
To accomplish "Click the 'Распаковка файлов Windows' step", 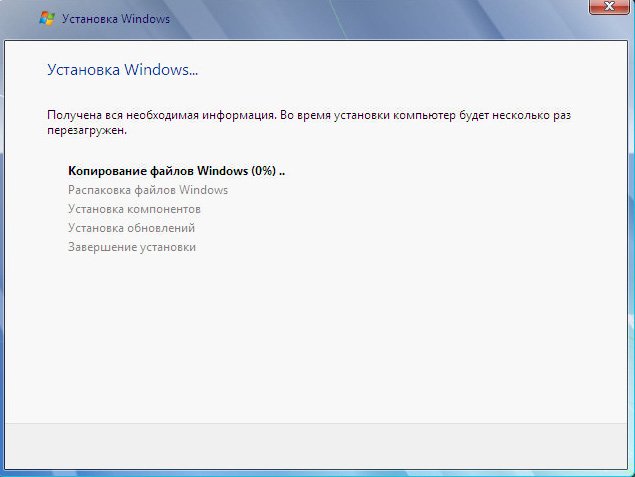I will (x=148, y=190).
